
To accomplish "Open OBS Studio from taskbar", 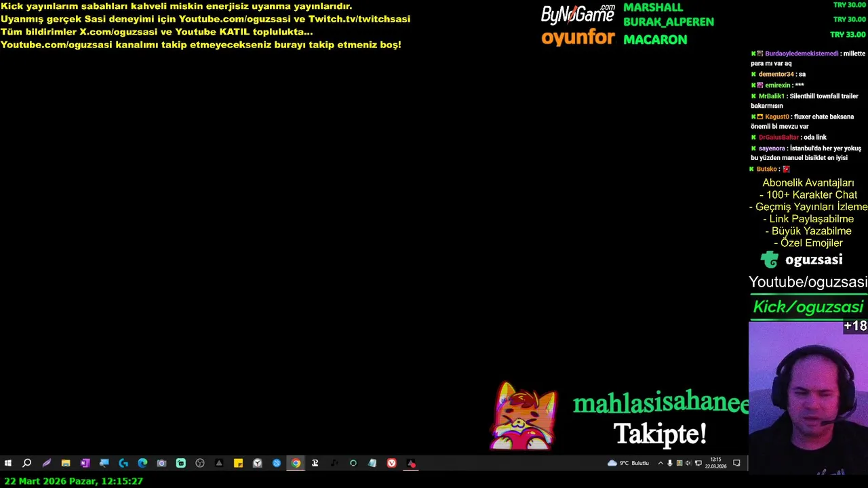I will [200, 463].
